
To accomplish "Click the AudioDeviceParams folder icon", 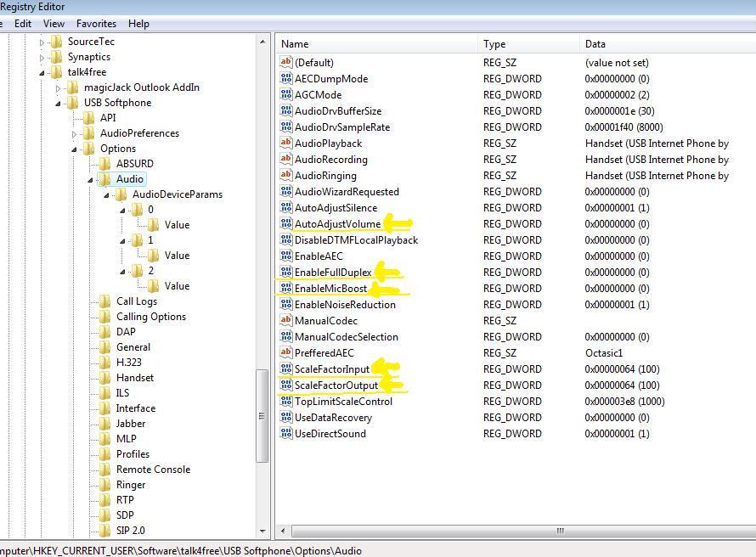I will point(121,194).
